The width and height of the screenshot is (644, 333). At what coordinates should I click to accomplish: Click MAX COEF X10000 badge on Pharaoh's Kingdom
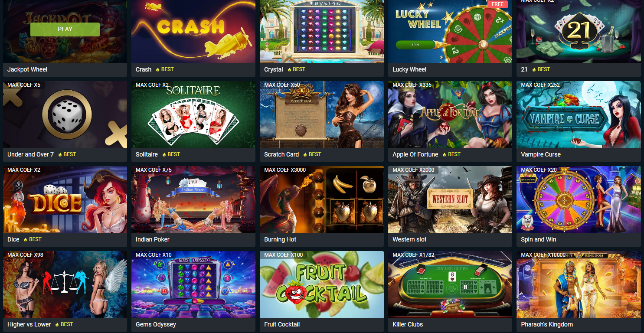click(543, 255)
